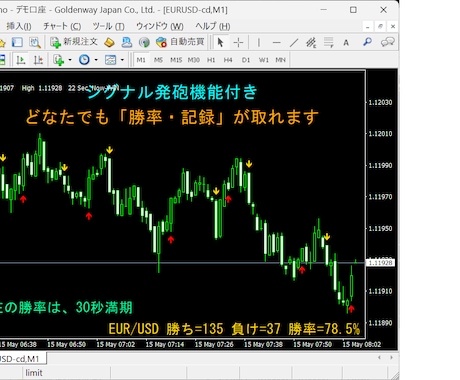Click the chart templates icon
The height and width of the screenshot is (380, 460).
(x=110, y=60)
